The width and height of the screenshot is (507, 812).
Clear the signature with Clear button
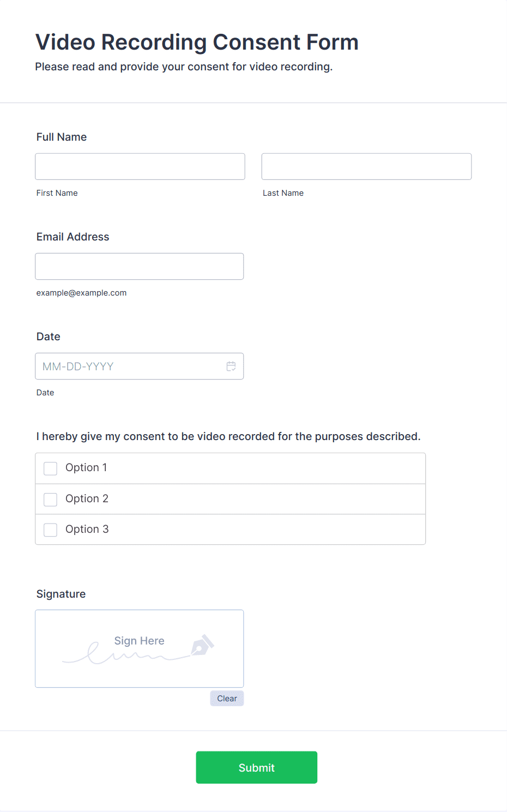(227, 699)
